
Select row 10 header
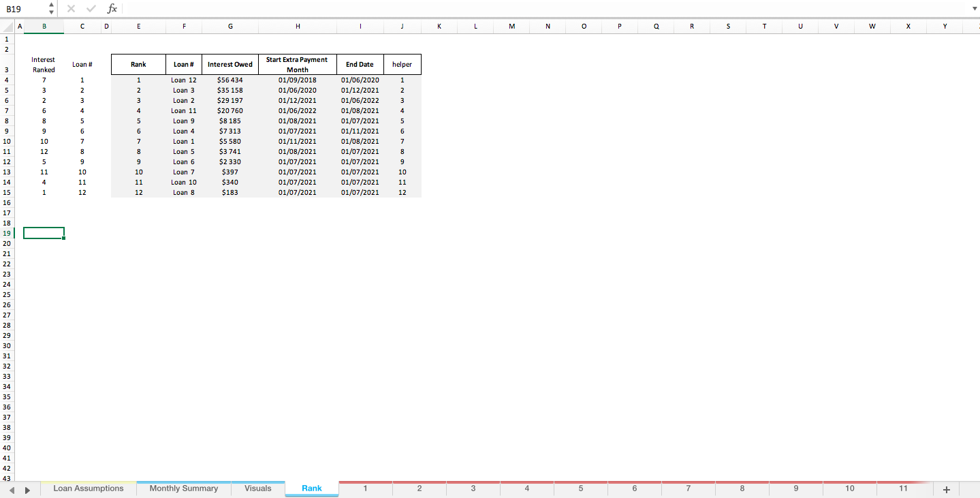(x=6, y=141)
